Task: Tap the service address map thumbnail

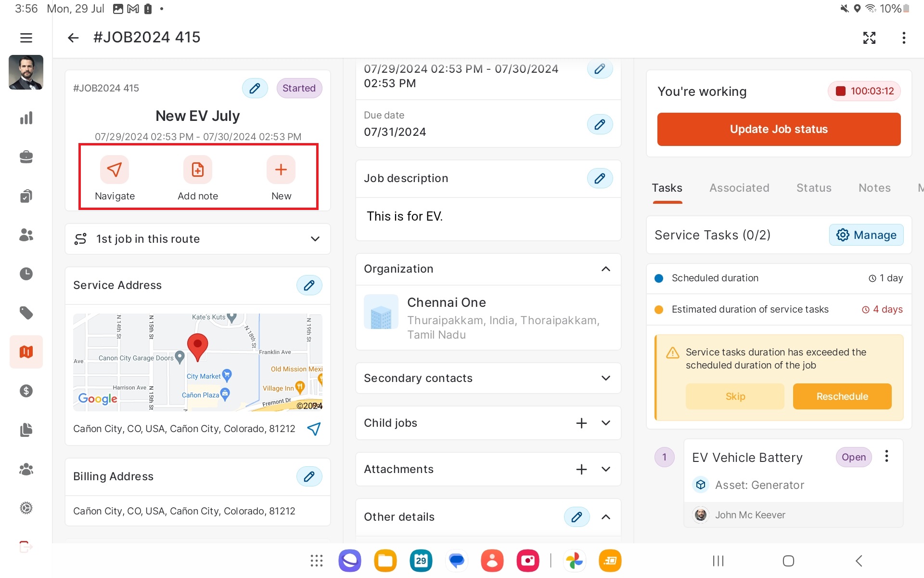Action: pyautogui.click(x=197, y=362)
